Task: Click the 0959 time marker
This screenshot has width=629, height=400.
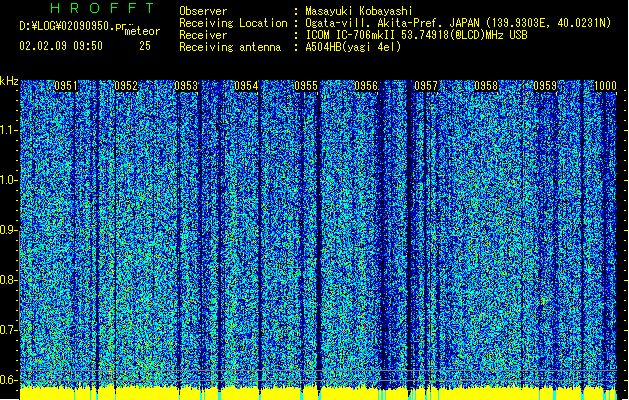Action: 546,86
